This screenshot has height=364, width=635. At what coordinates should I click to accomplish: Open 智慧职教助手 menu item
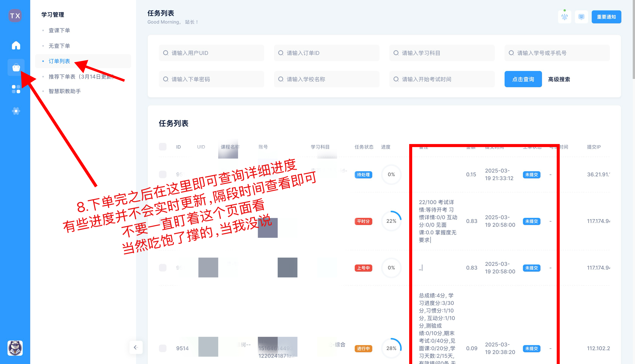65,91
